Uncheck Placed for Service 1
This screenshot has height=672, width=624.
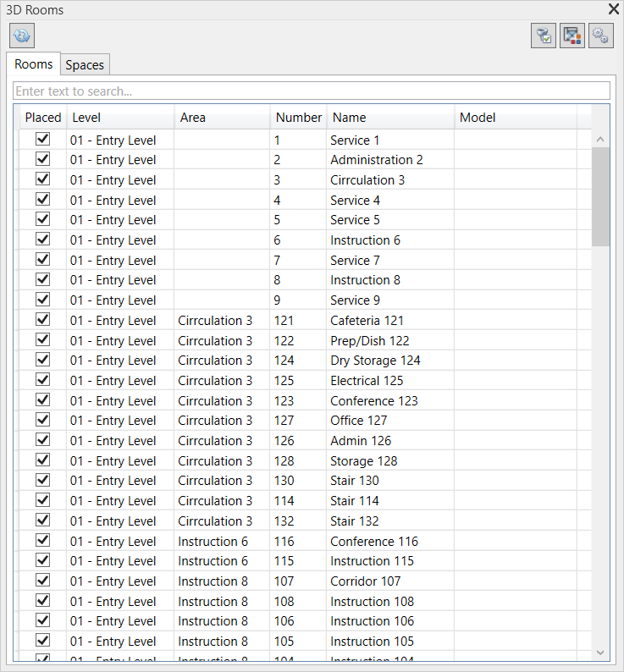click(43, 140)
